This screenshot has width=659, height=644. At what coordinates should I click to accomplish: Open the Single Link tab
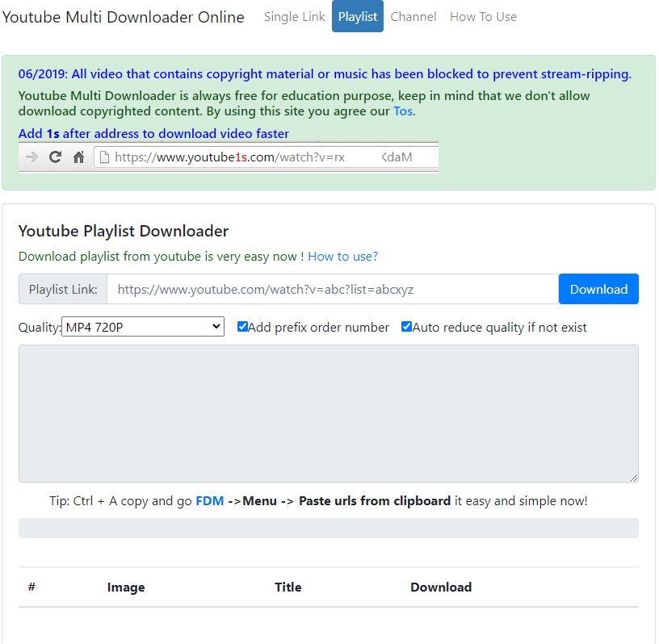pyautogui.click(x=294, y=17)
